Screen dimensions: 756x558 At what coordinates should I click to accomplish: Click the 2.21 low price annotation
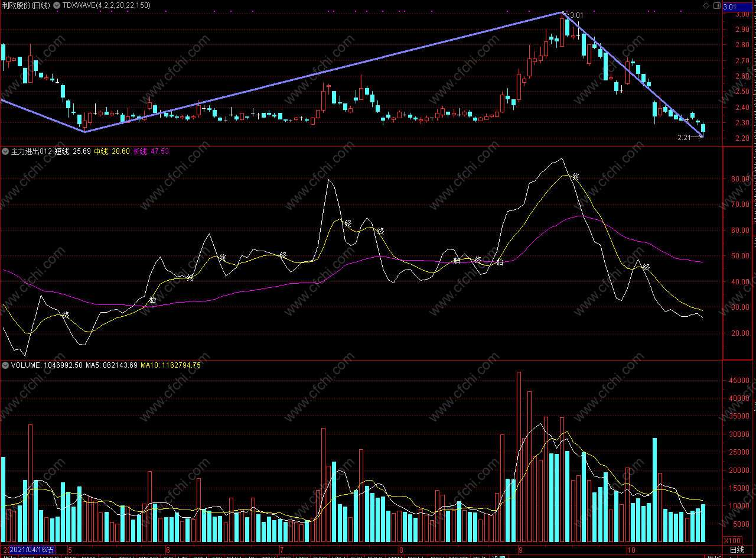684,138
